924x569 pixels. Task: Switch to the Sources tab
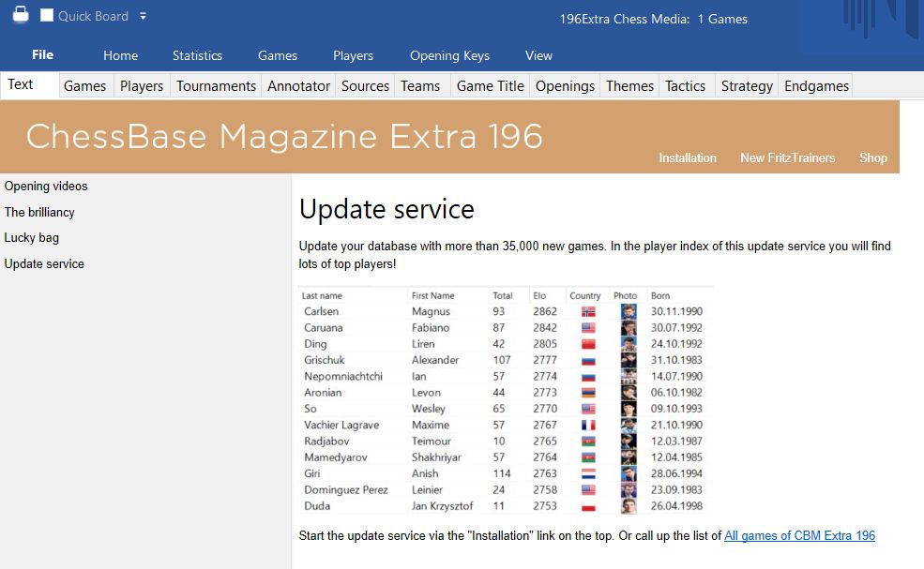[x=365, y=86]
